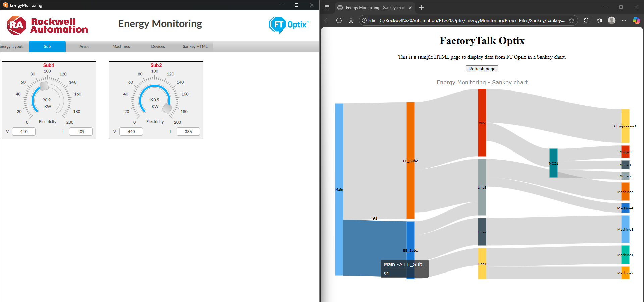Open the browser Extensions icon
The image size is (644, 302).
pyautogui.click(x=586, y=20)
